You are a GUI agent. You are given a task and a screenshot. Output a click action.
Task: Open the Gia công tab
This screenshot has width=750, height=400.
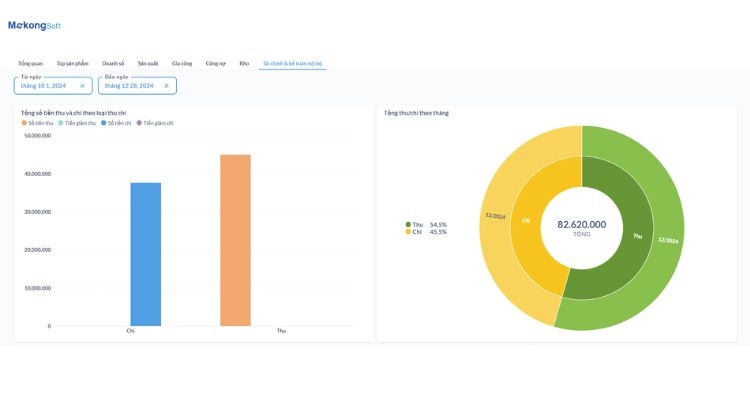[182, 63]
